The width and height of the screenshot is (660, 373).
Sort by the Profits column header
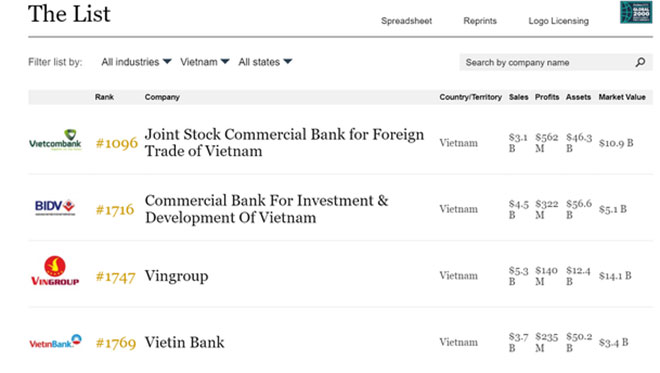(547, 97)
